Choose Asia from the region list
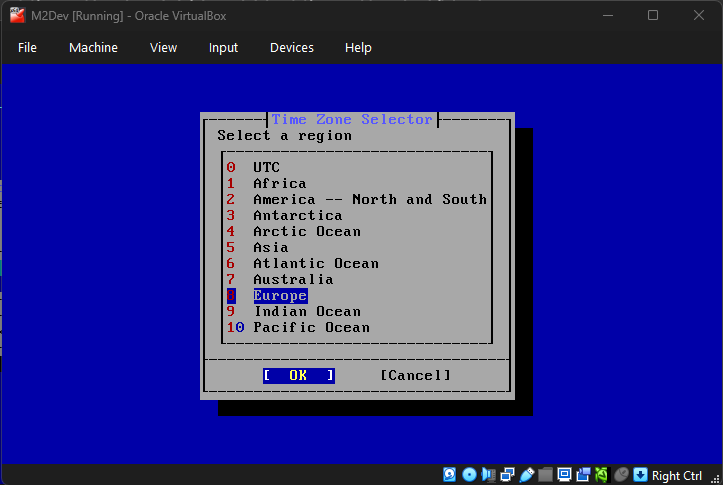Screen dimensions: 723x485 pos(270,248)
